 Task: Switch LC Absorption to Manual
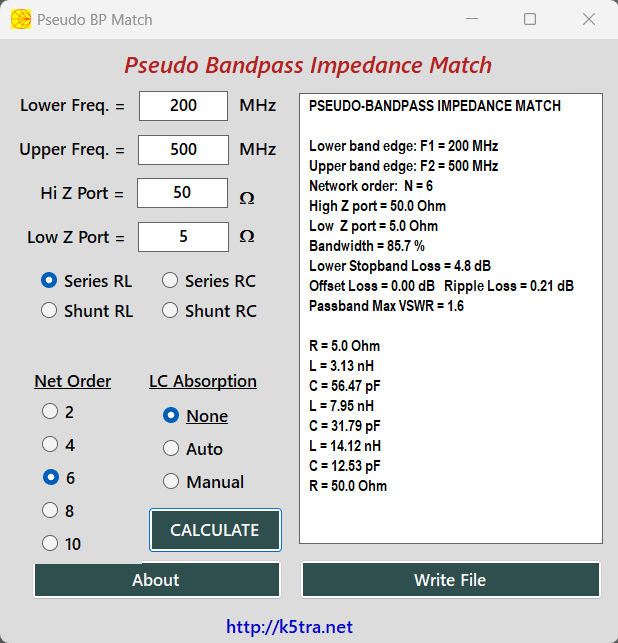(x=171, y=482)
